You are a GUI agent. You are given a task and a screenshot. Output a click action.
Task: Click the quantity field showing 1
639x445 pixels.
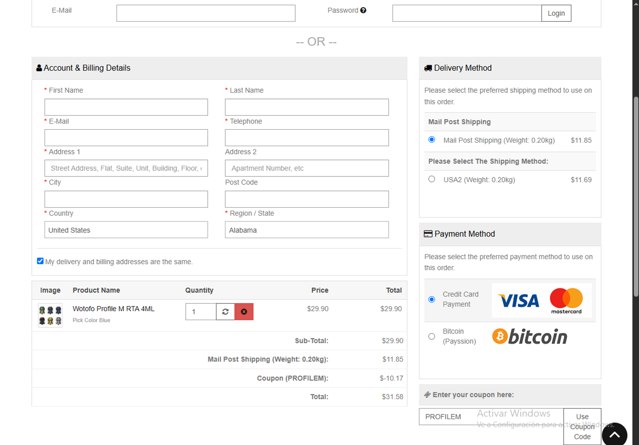click(201, 312)
